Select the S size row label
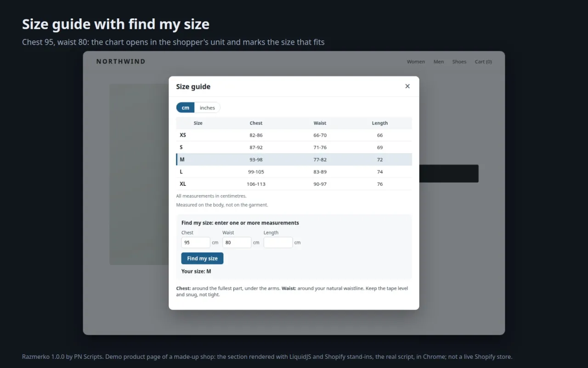 pyautogui.click(x=181, y=147)
